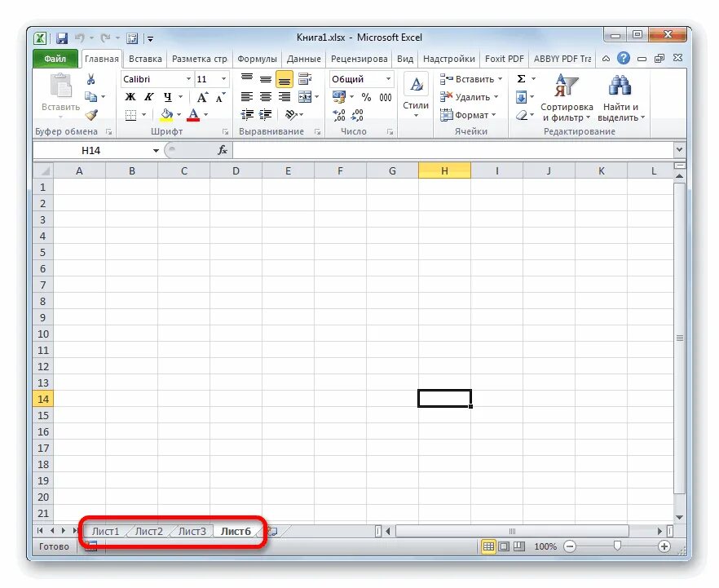Viewport: 719px width, 588px height.
Task: Click the large Вставить paste icon
Action: tap(61, 86)
